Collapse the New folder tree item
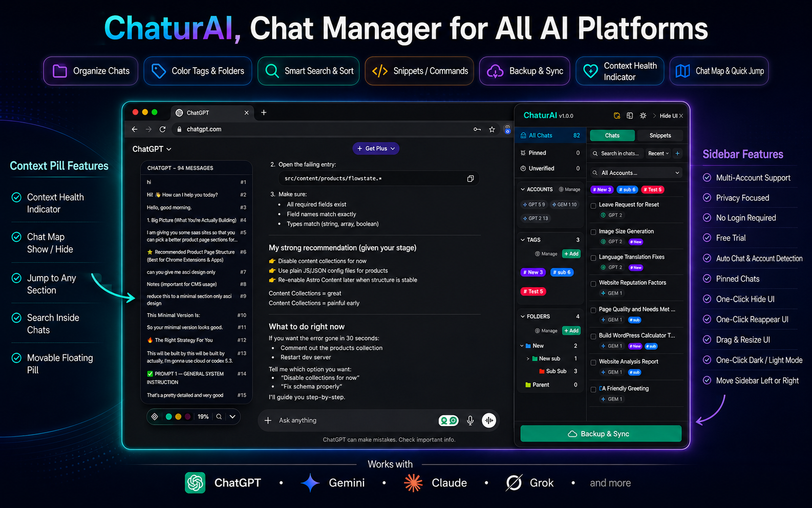The width and height of the screenshot is (812, 508). (522, 346)
